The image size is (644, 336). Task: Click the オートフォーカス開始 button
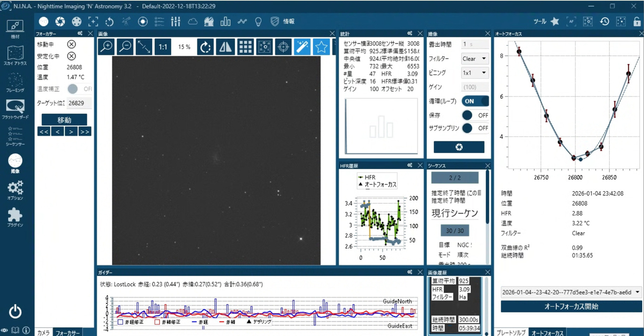[571, 306]
